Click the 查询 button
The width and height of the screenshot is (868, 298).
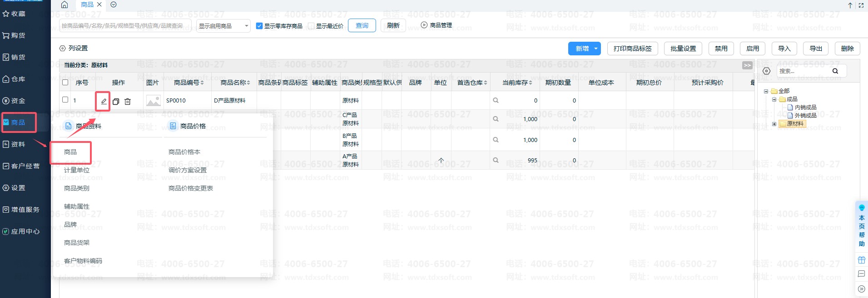pos(362,25)
